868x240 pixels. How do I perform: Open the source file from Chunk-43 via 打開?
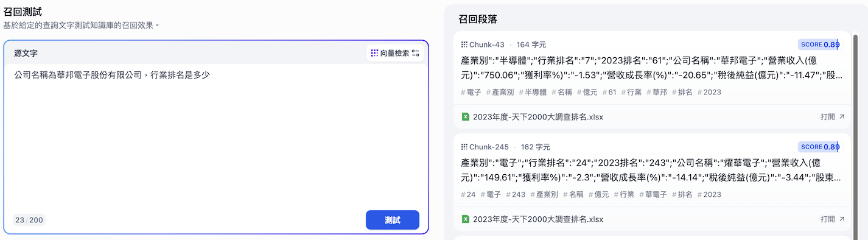[833, 116]
